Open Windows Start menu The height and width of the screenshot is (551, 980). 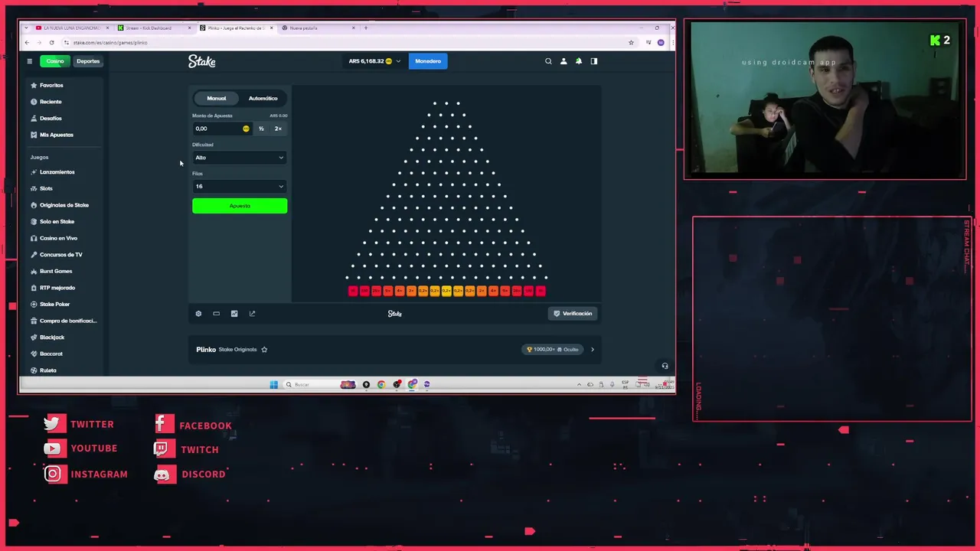273,384
